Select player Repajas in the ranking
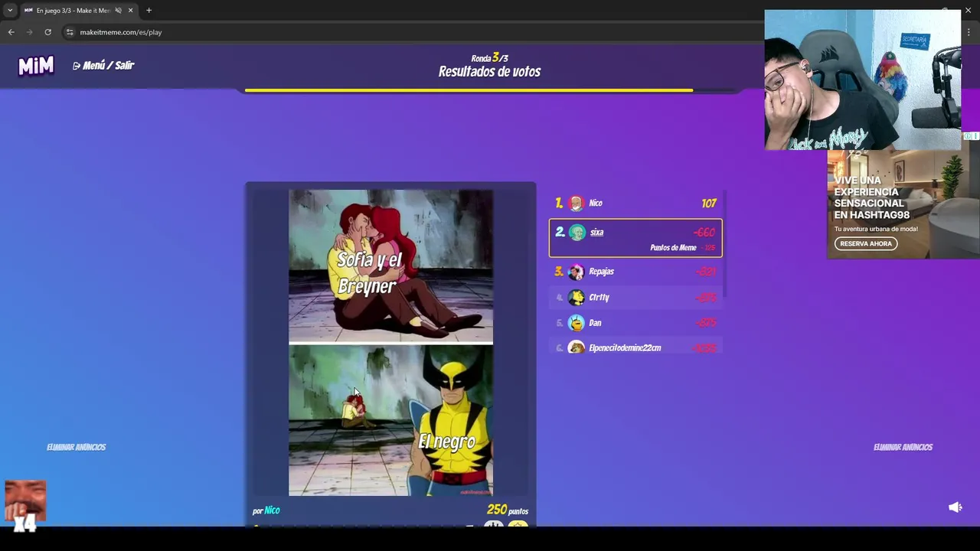This screenshot has width=980, height=551. 635,271
